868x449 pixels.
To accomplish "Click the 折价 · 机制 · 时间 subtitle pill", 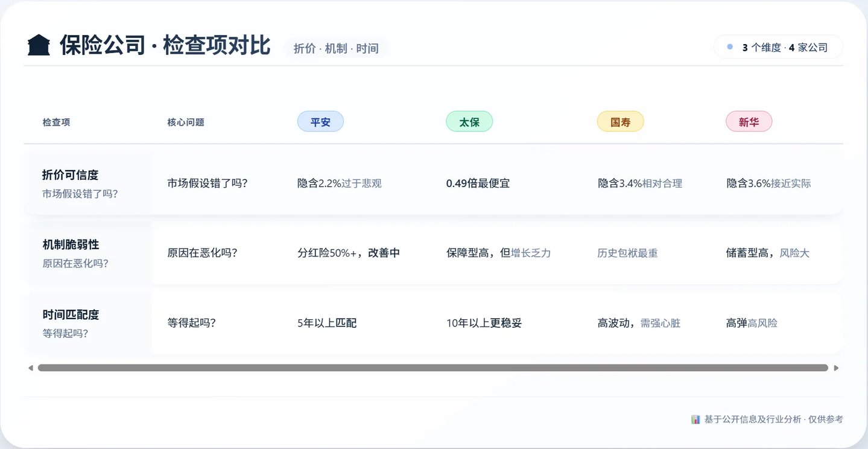I will point(336,48).
